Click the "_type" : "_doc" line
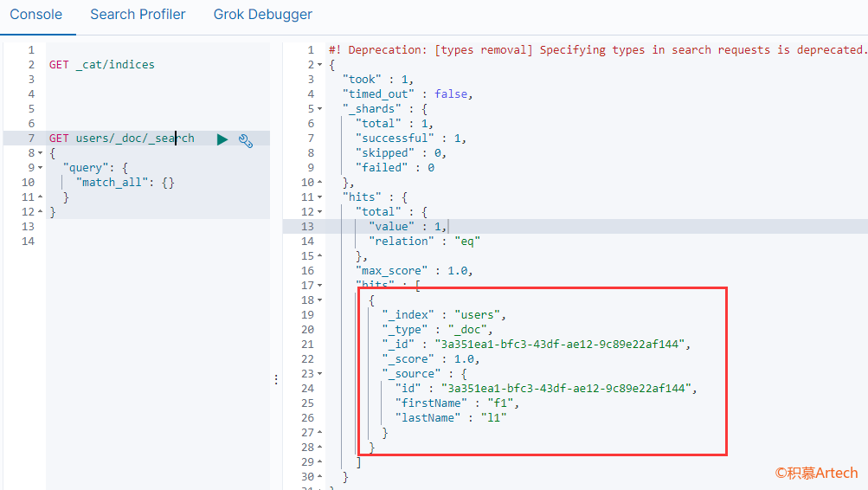The height and width of the screenshot is (490, 868). click(437, 330)
